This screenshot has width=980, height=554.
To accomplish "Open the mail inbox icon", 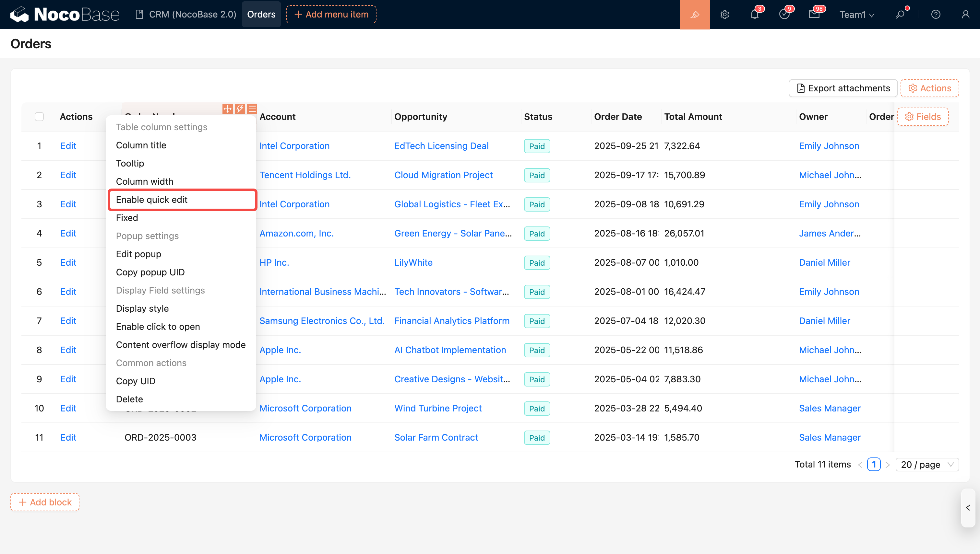I will coord(814,15).
